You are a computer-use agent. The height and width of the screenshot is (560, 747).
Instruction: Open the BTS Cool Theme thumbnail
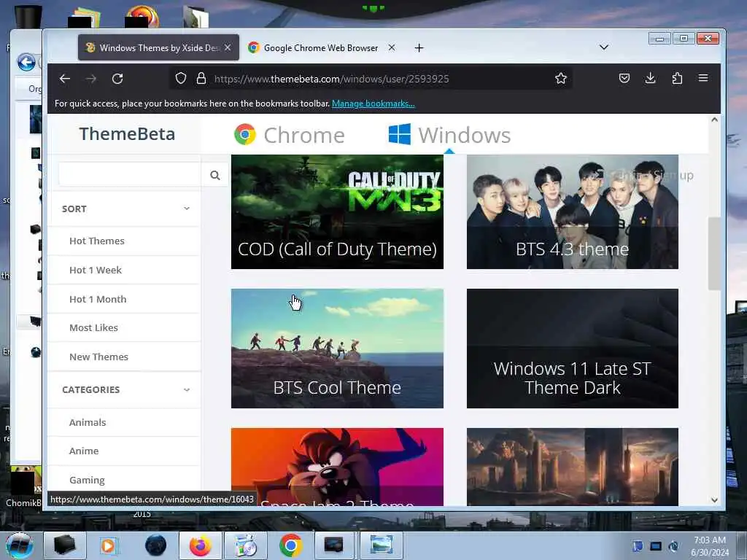coord(337,349)
